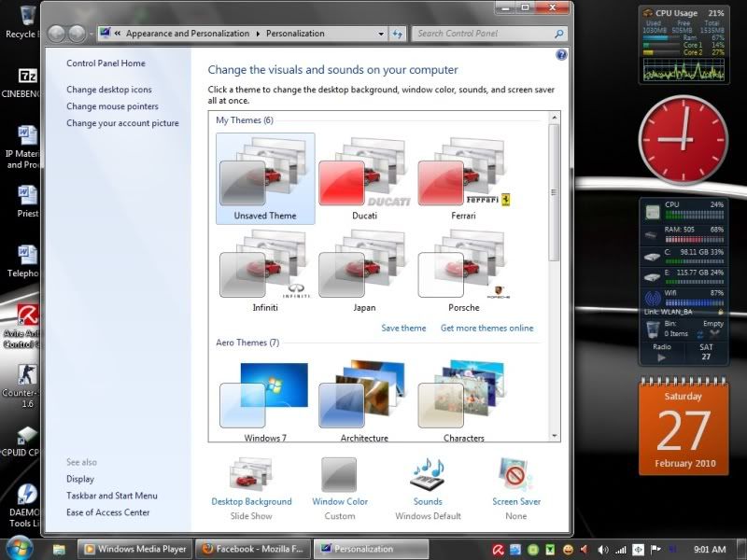Apply the Windows 7 Aero theme
747x560 pixels.
pyautogui.click(x=265, y=400)
